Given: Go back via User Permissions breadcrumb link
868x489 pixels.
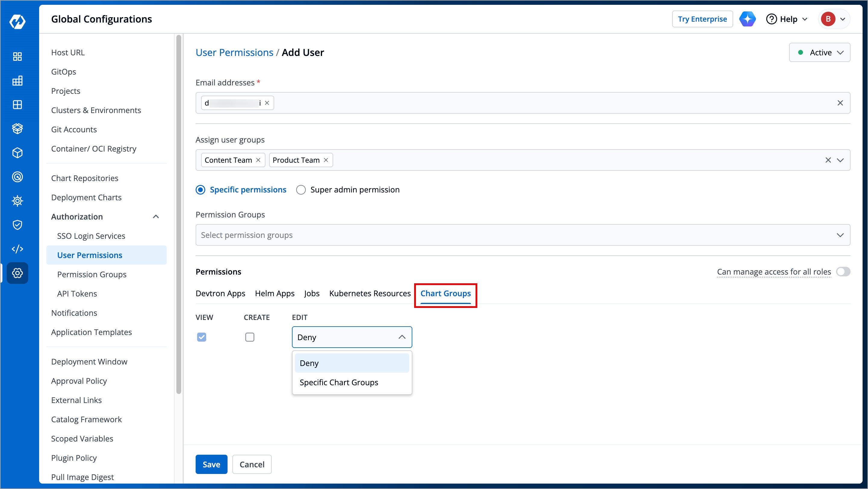Looking at the screenshot, I should pos(234,53).
